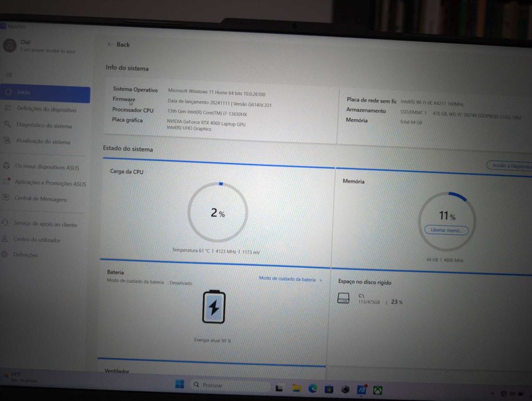Open the Windows Start menu
This screenshot has height=401, width=532.
tap(179, 384)
